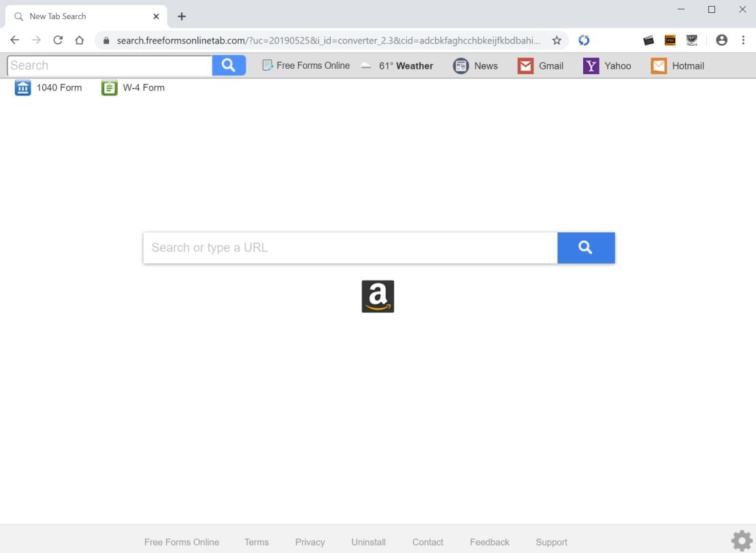The height and width of the screenshot is (553, 756).
Task: Open settings via the gear icon
Action: 741,539
